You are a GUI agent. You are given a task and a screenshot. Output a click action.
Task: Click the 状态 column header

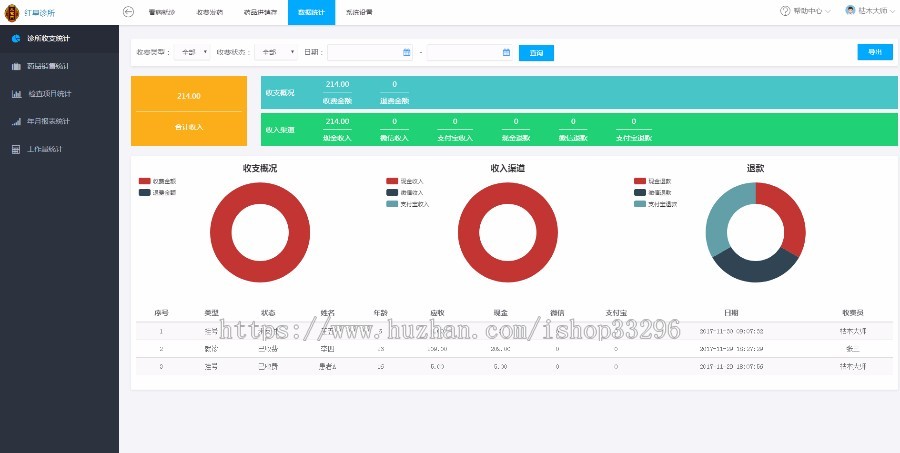[268, 313]
